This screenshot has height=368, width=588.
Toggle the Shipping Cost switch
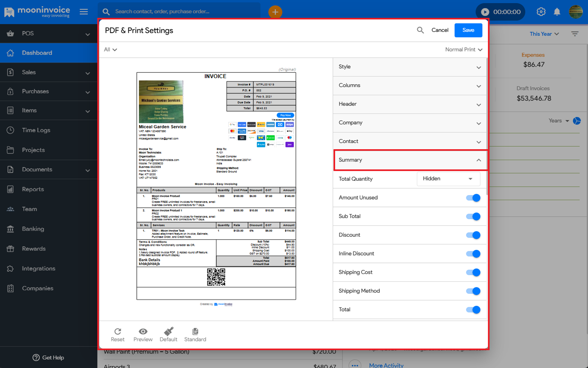point(473,273)
